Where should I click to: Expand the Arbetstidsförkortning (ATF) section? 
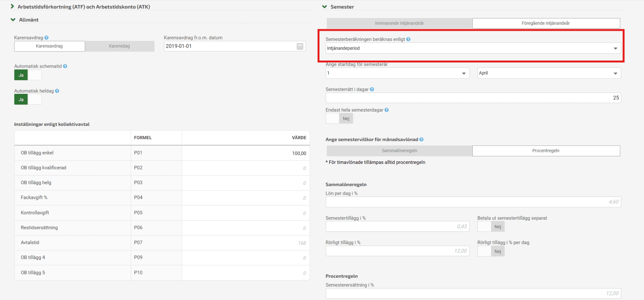coord(13,6)
